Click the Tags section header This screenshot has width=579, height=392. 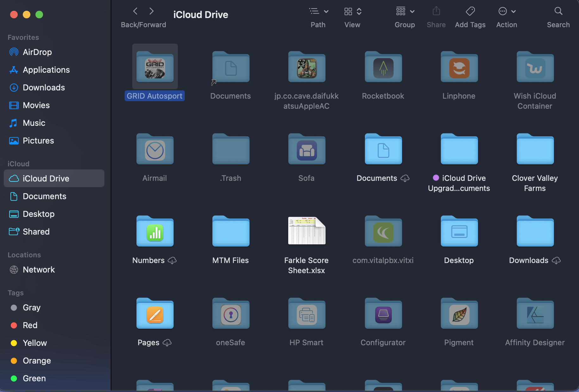(16, 293)
